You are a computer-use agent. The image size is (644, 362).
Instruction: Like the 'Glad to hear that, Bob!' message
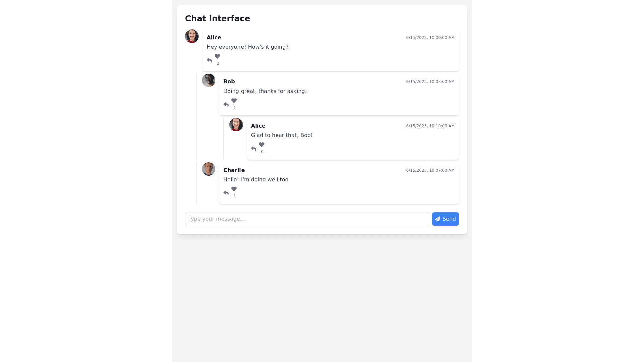pyautogui.click(x=262, y=145)
